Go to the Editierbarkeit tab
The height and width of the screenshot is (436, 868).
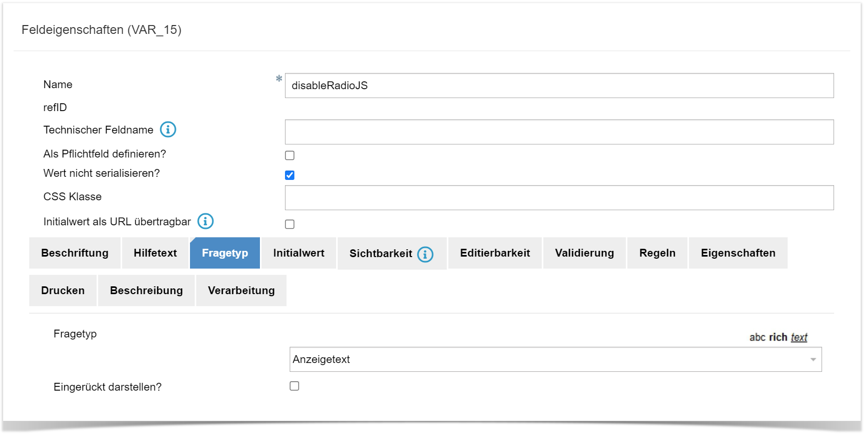[495, 253]
